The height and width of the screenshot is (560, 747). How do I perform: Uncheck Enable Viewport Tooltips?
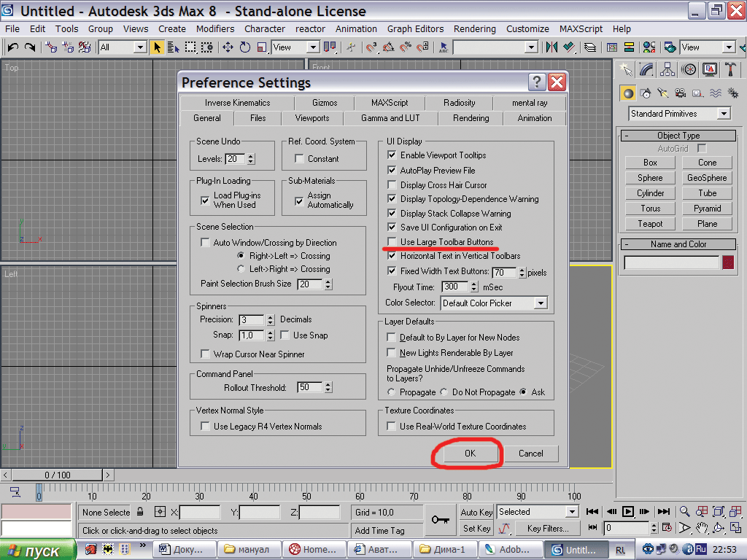(392, 155)
